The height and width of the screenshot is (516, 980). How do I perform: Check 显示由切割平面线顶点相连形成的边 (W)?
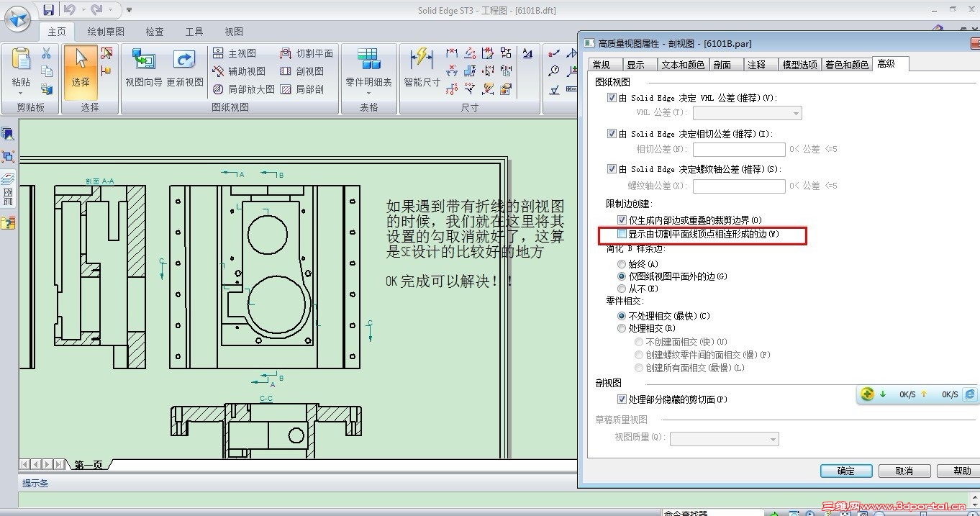pos(622,235)
